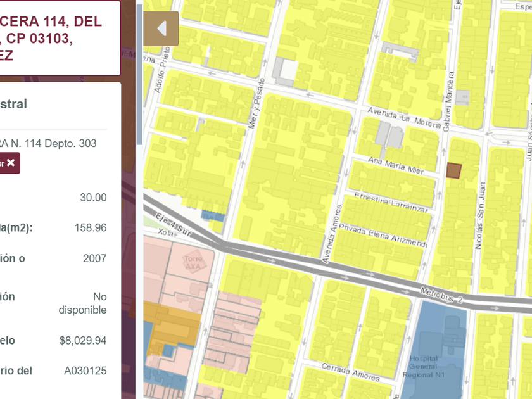Click the Nicolás San Juan street label

coord(480,216)
